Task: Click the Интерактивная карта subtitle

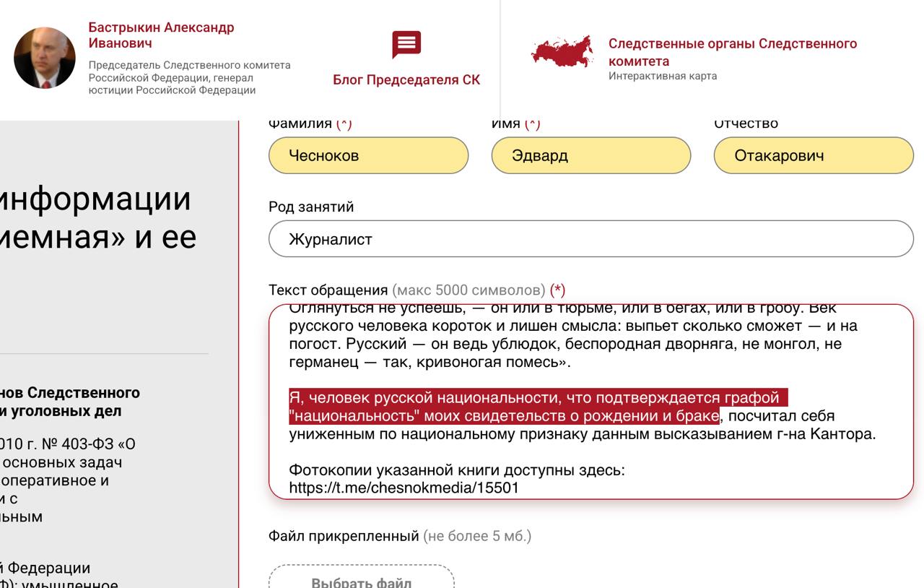Action: [662, 76]
